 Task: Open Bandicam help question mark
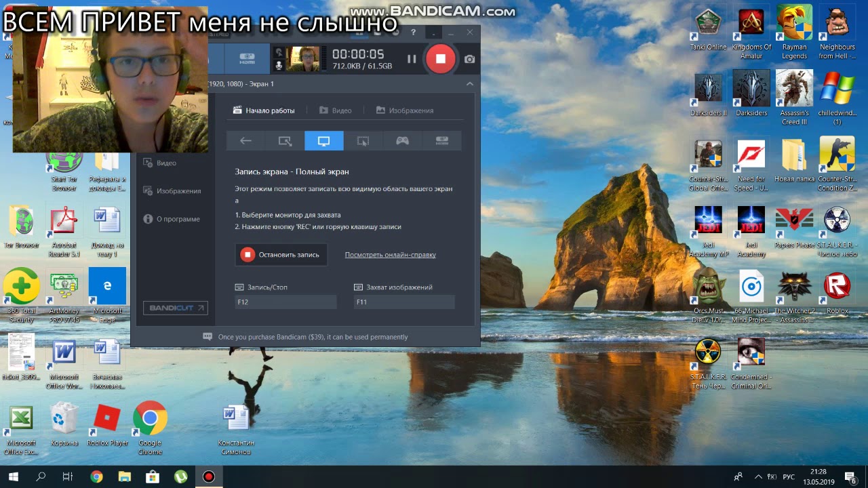[413, 32]
